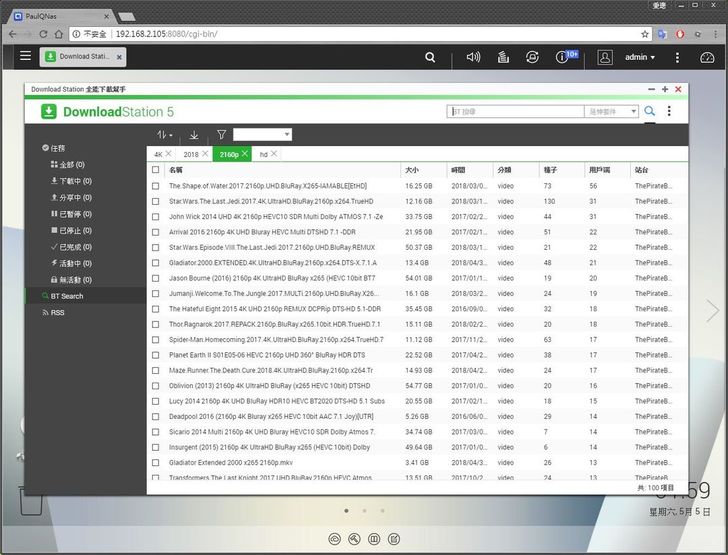Click the BT search keyword input field
Image resolution: width=728 pixels, height=555 pixels.
point(515,112)
